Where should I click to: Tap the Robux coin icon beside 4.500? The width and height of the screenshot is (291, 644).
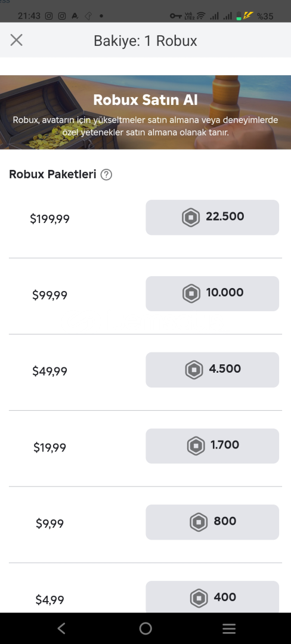pyautogui.click(x=194, y=370)
